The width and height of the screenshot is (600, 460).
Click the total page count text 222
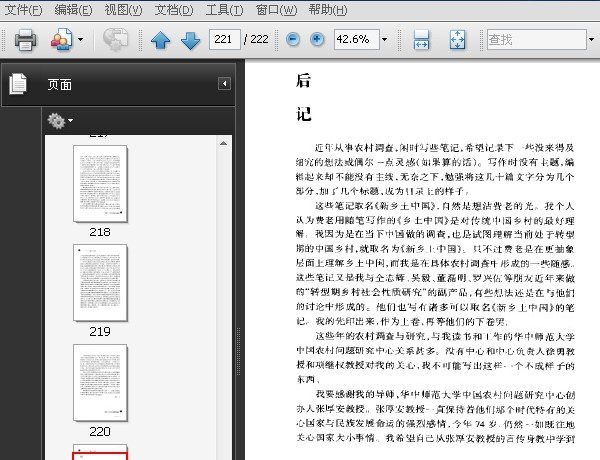[259, 39]
